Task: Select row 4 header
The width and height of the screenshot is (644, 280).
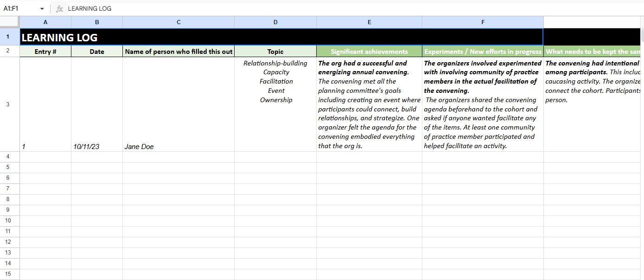Action: [10, 157]
